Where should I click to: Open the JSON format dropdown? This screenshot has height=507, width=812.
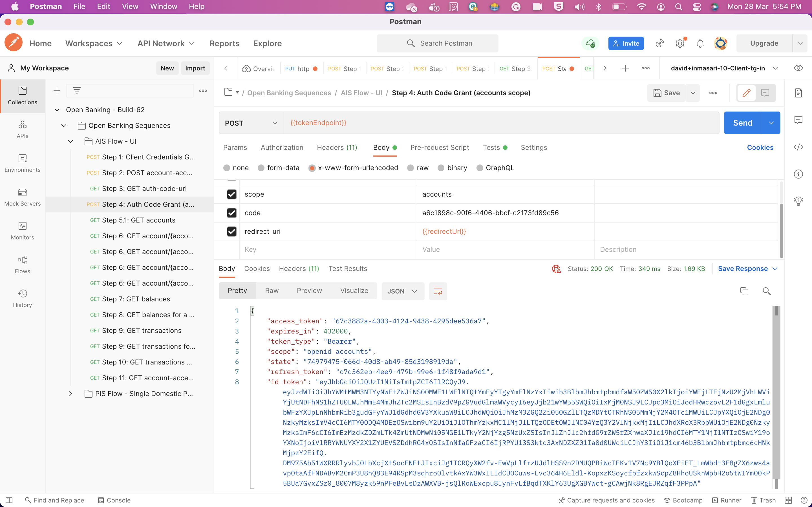click(402, 291)
